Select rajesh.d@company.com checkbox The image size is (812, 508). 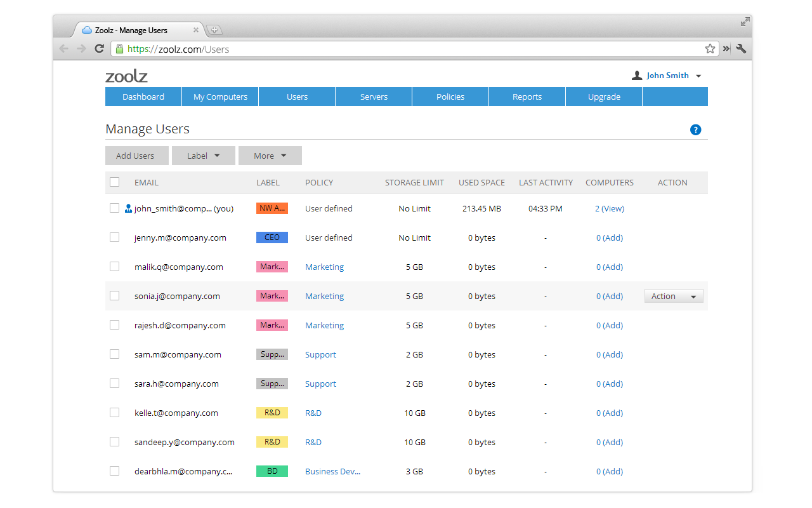click(x=114, y=325)
